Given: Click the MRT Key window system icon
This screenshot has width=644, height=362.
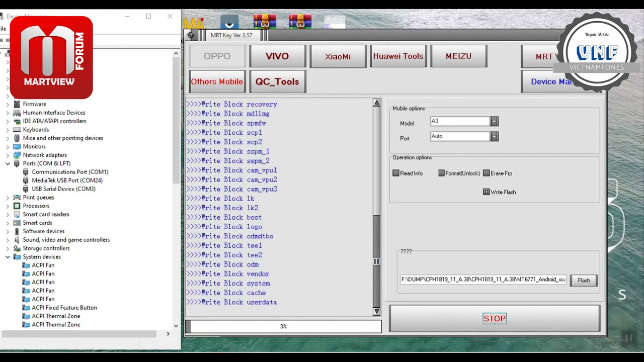Looking at the screenshot, I should [x=191, y=35].
